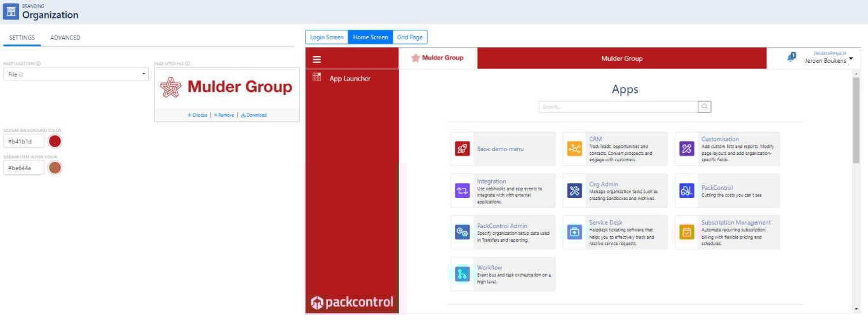This screenshot has width=868, height=325.
Task: Click the Workflow branch icon
Action: (x=463, y=274)
